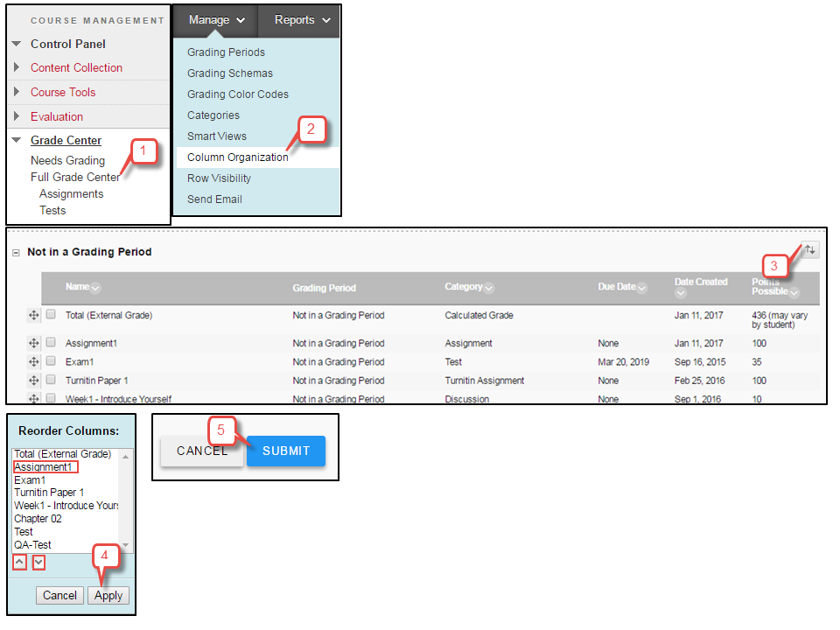Select Send Email menu item
Screen dimensions: 840x630
[215, 199]
